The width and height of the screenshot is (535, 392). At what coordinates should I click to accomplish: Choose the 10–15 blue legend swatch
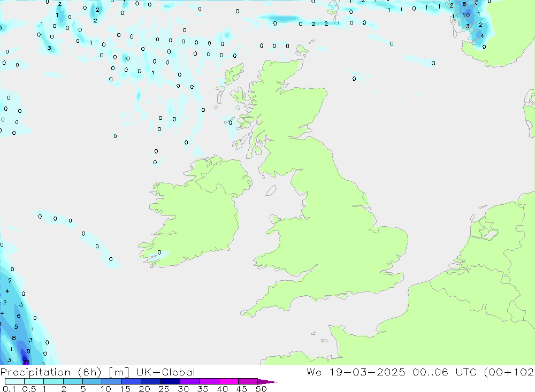112,381
